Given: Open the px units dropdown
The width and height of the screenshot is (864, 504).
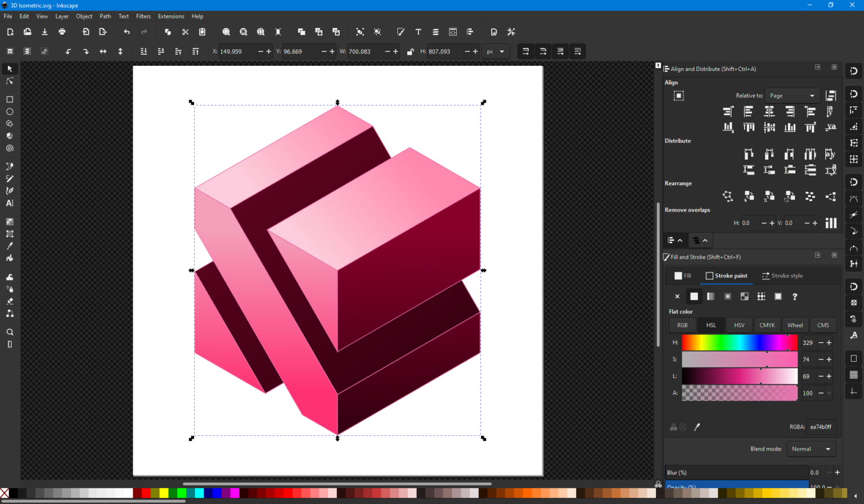Looking at the screenshot, I should 496,51.
